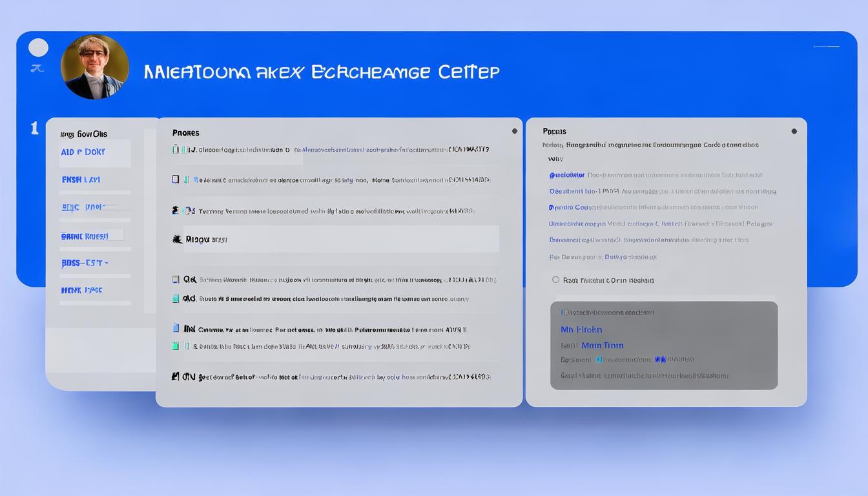This screenshot has height=496, width=868.
Task: Click the dark dot icon in Popais panel corner
Action: pos(794,131)
